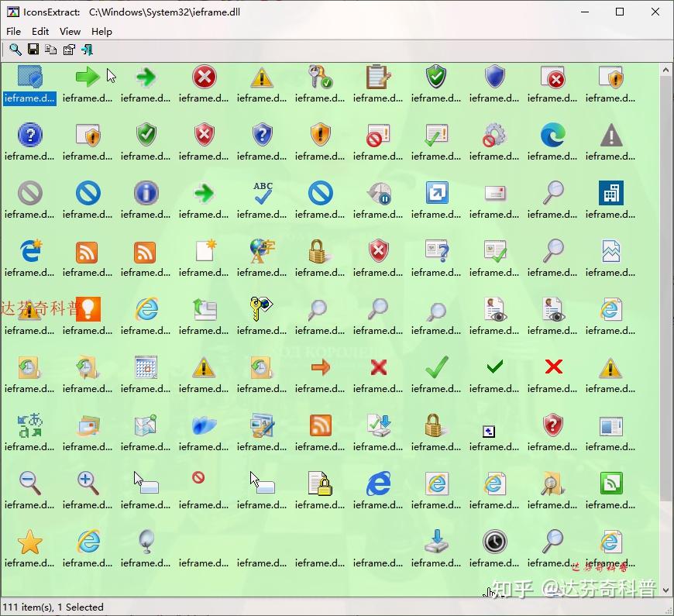Screen dimensions: 674x616
Task: Select the orange lightbulb icon
Action: click(88, 309)
